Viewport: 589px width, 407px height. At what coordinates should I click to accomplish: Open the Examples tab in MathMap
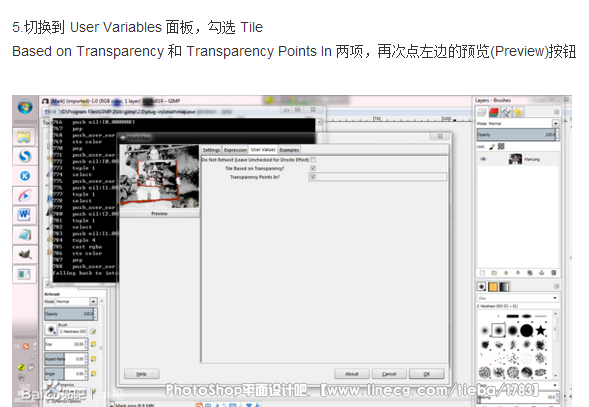289,150
